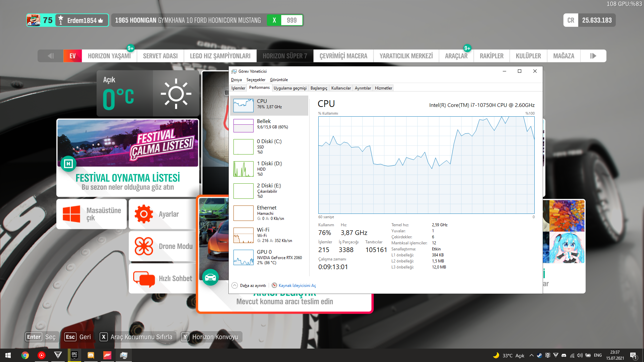Switch to the Başlangıç tab
The image size is (644, 362).
(x=319, y=88)
